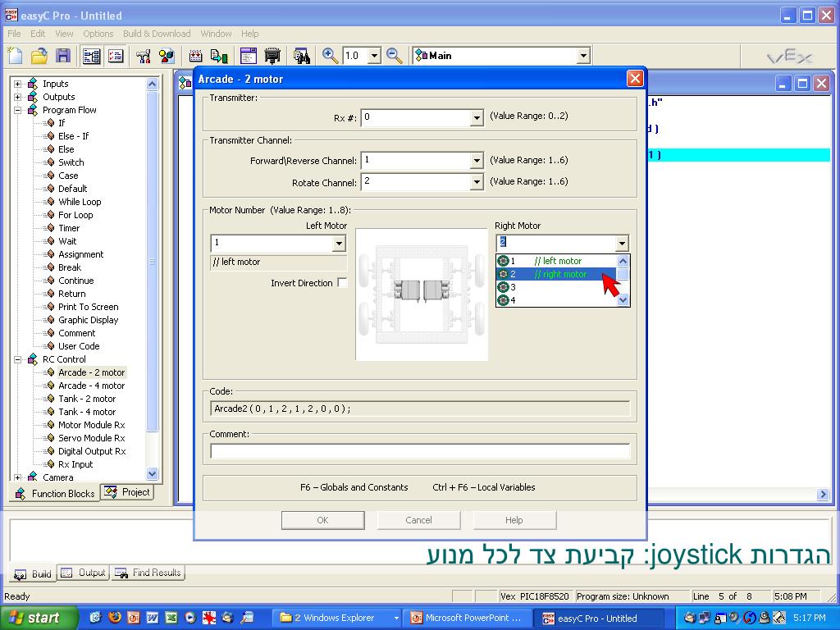840x630 pixels.
Task: Collapse the Program Flow tree node
Action: [x=18, y=110]
